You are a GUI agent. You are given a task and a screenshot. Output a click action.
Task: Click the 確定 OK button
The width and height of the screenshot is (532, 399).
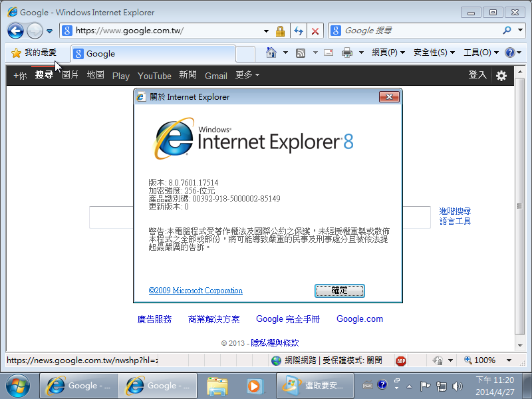tap(340, 291)
